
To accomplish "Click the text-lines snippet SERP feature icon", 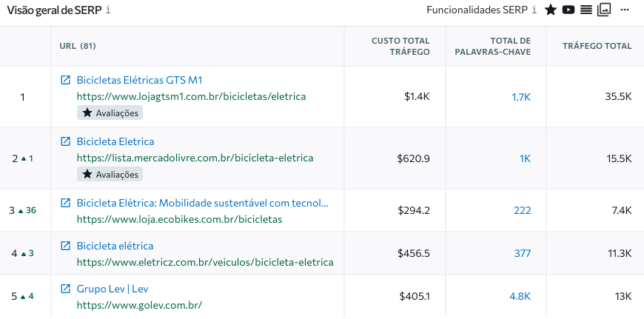I will coord(586,10).
